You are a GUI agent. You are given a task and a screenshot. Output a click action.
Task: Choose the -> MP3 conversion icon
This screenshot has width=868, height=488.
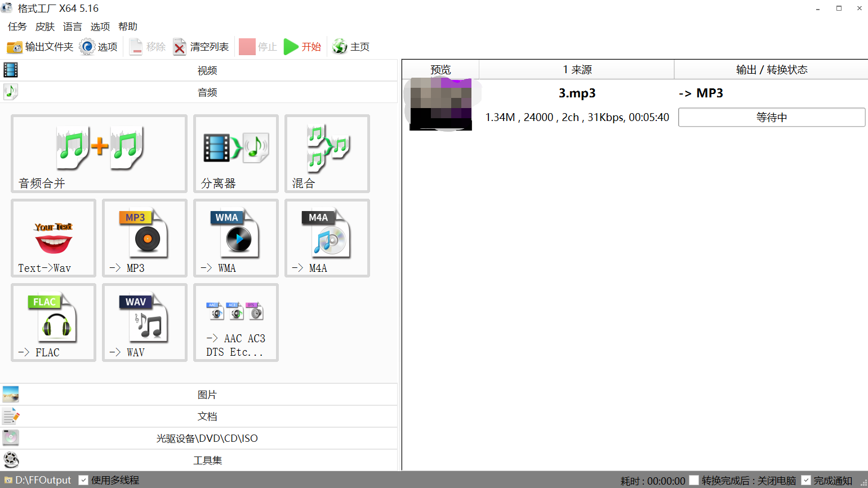(145, 238)
